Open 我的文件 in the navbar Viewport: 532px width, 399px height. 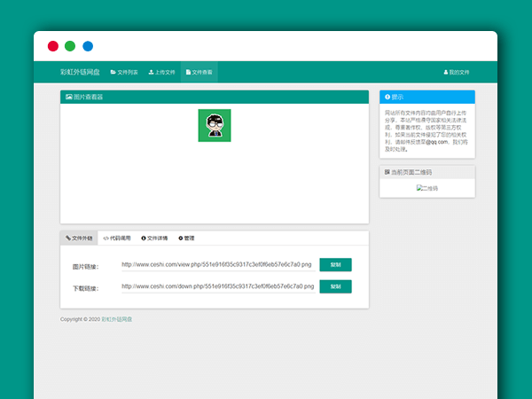(457, 72)
